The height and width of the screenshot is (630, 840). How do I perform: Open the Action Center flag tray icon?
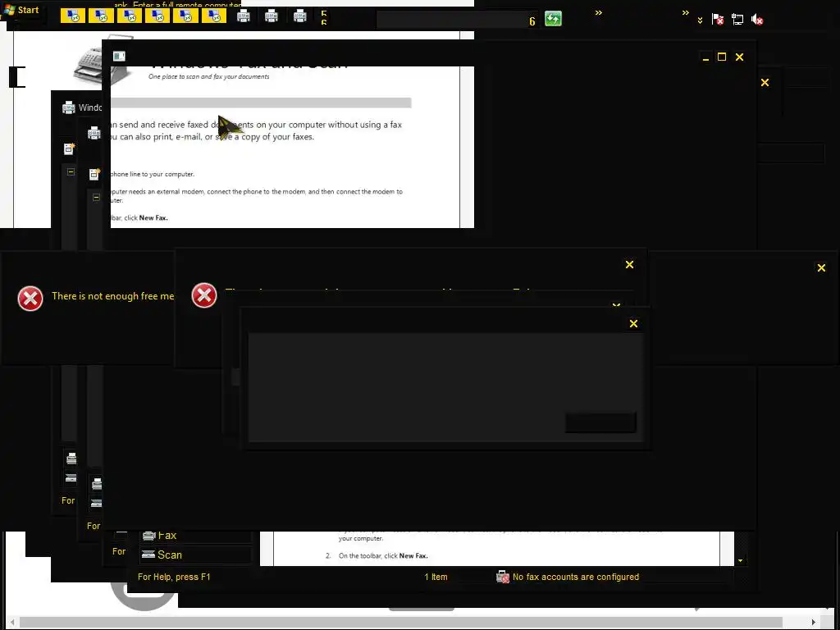click(x=718, y=20)
